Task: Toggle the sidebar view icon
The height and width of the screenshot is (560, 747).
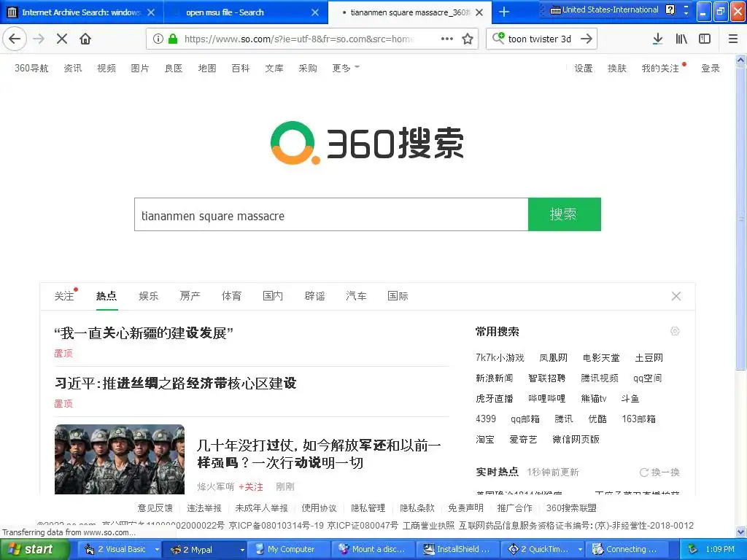Action: click(705, 39)
